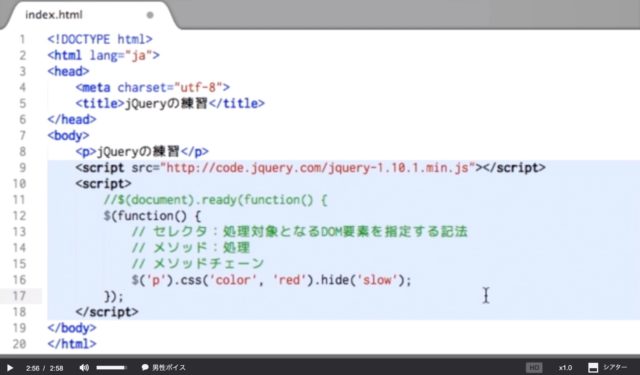The height and width of the screenshot is (375, 640).
Task: Click the jquery-1.10.1.min.js URL string
Action: click(318, 168)
